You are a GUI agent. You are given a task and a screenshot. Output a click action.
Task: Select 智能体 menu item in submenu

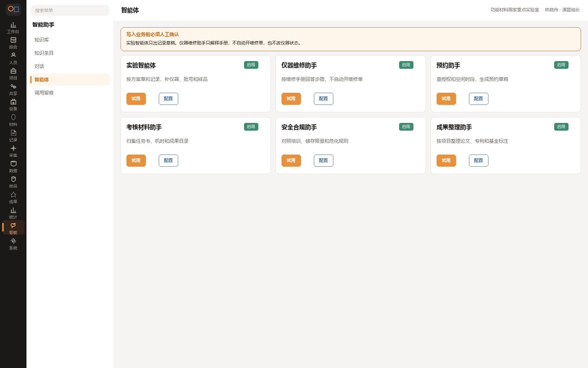(x=70, y=79)
